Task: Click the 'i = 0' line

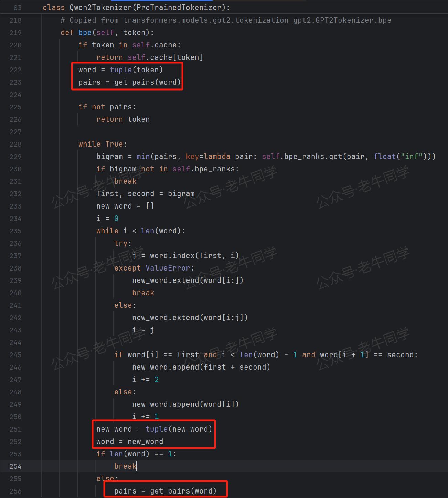Action: [x=107, y=219]
